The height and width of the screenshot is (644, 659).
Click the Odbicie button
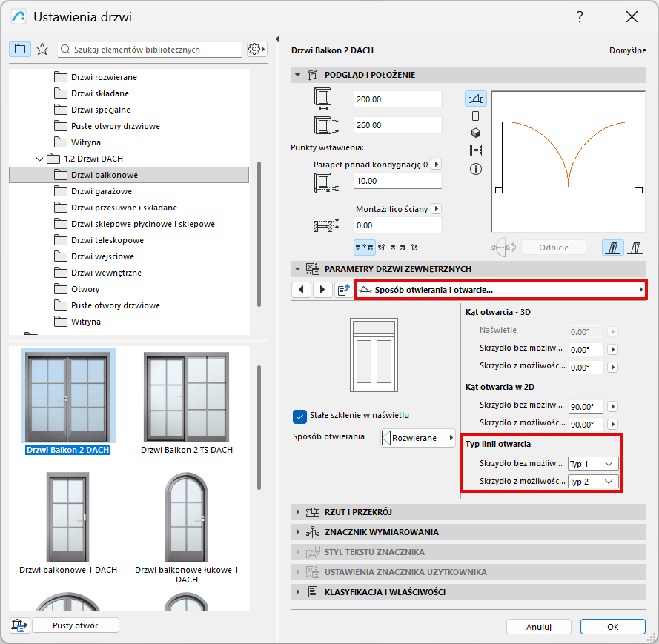(x=554, y=248)
